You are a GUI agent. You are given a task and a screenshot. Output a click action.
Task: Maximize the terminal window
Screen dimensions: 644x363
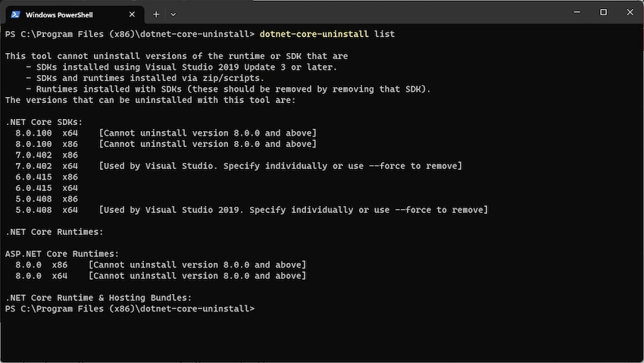click(x=603, y=12)
